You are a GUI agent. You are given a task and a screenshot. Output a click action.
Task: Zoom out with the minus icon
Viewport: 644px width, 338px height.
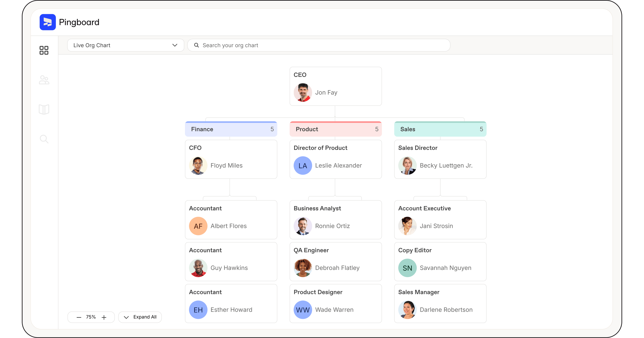tap(79, 317)
